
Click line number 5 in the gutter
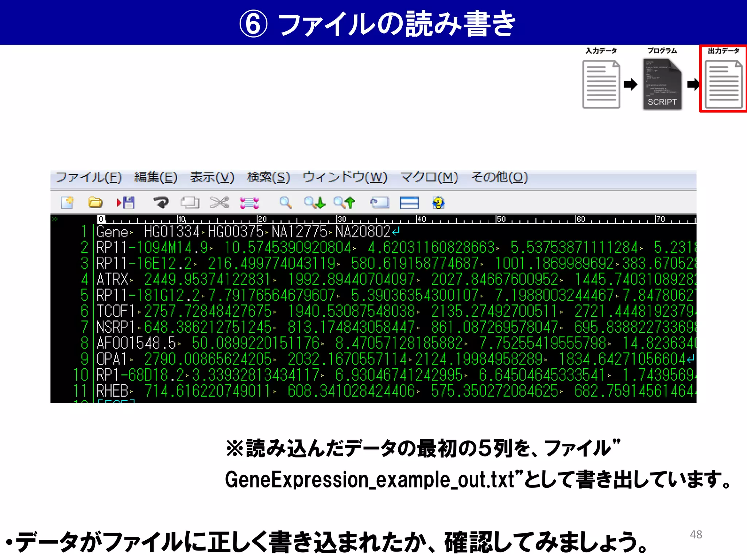pos(85,295)
